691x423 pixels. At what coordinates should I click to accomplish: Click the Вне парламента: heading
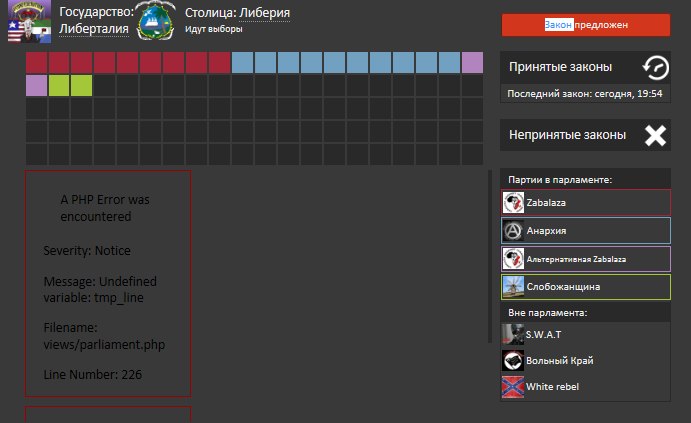tap(548, 313)
